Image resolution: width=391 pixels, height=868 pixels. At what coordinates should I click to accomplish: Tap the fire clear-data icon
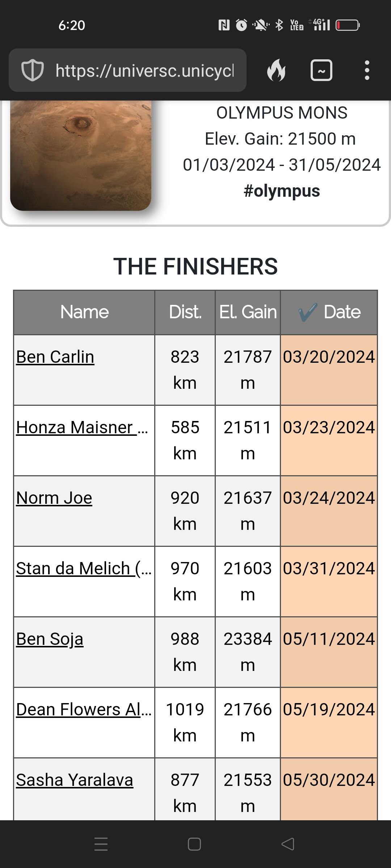[276, 70]
